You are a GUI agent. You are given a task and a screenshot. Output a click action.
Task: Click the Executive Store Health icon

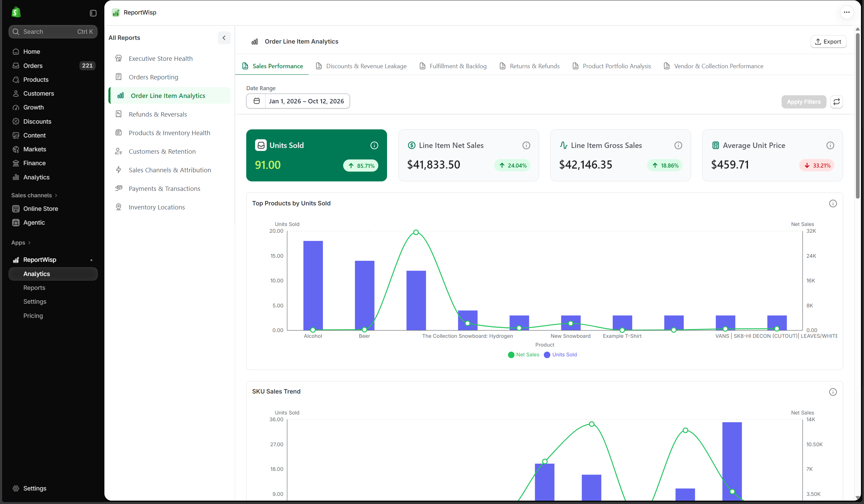coord(119,58)
